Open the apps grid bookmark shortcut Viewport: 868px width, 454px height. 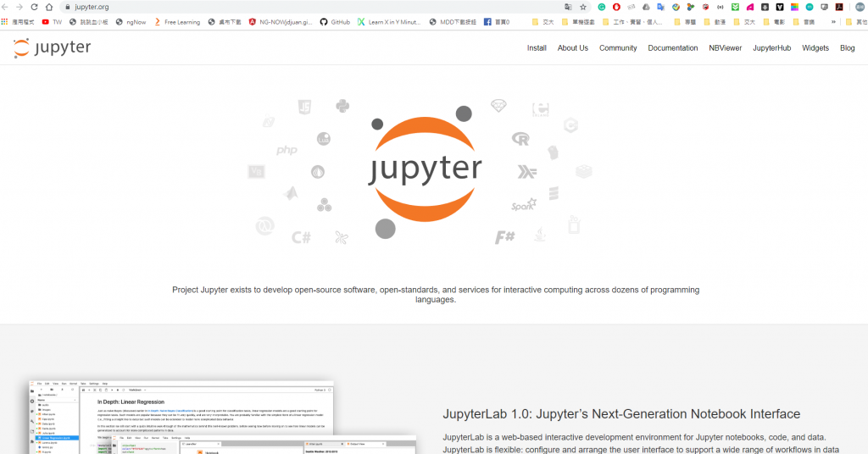(x=18, y=22)
